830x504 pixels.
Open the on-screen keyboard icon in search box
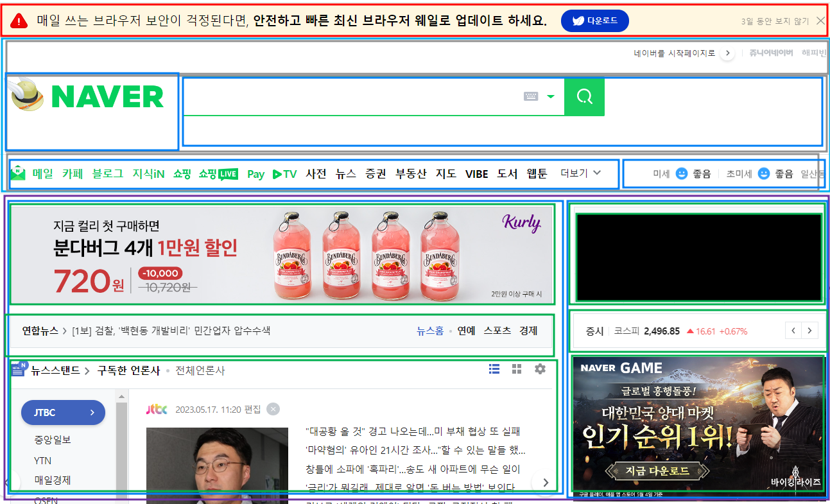[531, 96]
